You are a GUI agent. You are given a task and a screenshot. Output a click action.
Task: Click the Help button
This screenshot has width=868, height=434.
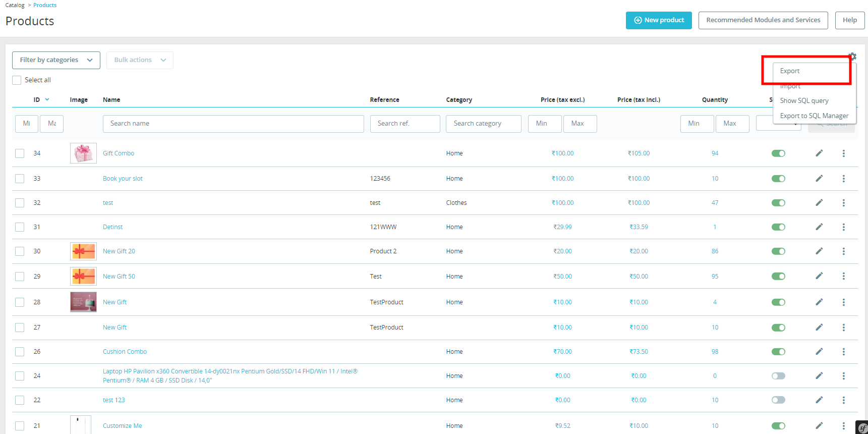850,20
